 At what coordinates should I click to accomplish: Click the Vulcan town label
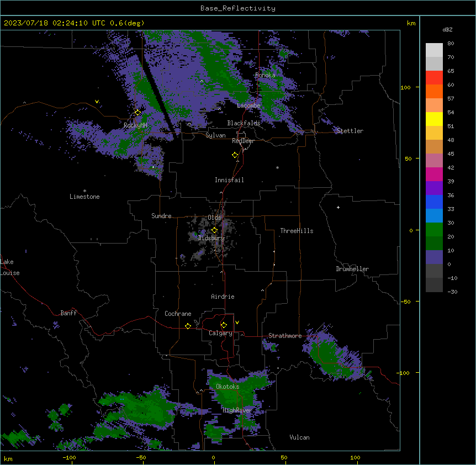click(299, 437)
